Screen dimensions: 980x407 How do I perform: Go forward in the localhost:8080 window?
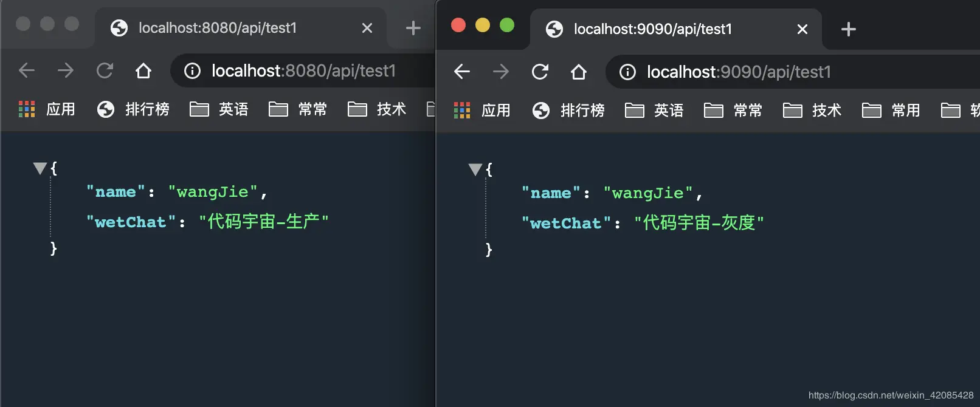tap(66, 70)
